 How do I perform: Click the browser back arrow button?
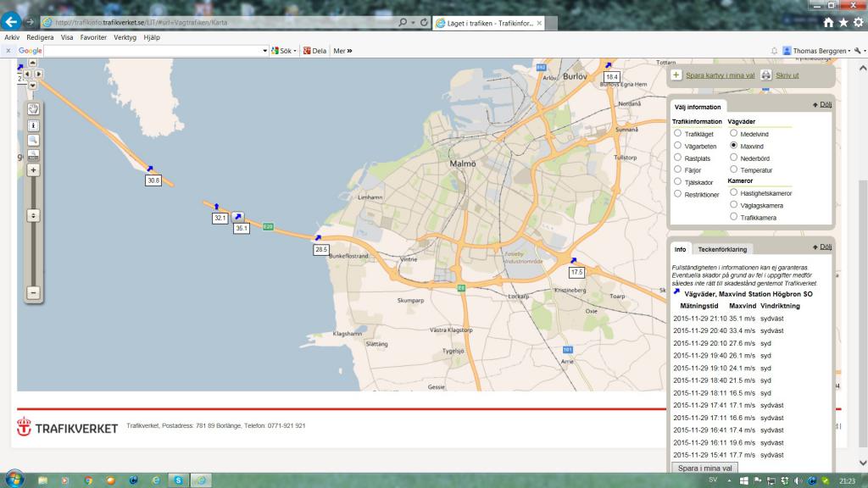tap(11, 21)
